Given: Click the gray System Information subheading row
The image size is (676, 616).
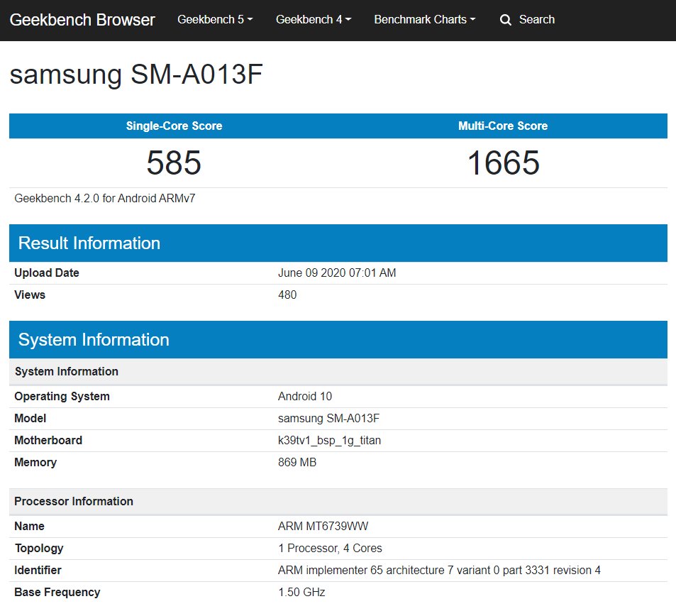Looking at the screenshot, I should [x=338, y=371].
